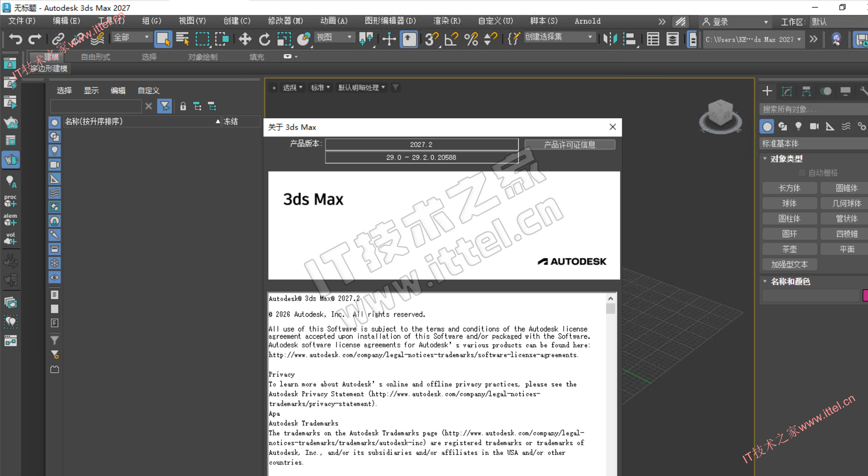Image resolution: width=868 pixels, height=476 pixels.
Task: Toggle hidden objects display eye icon
Action: coord(55,278)
